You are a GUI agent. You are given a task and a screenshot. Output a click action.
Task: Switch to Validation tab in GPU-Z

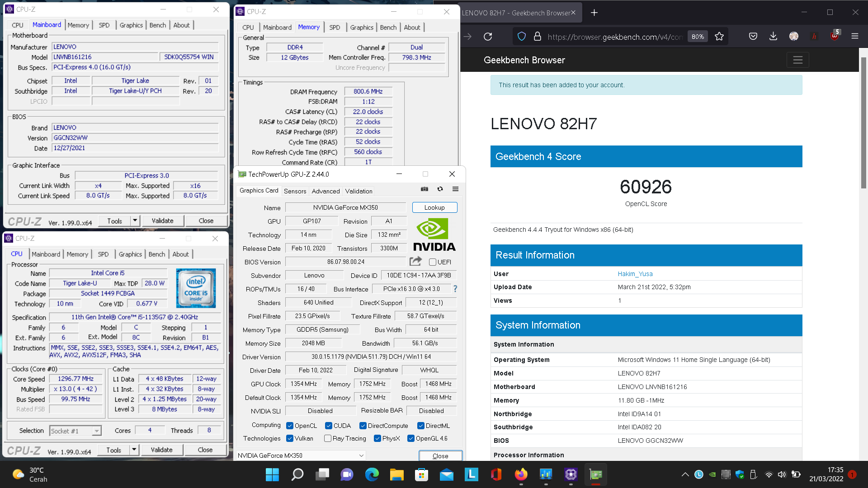(x=359, y=191)
